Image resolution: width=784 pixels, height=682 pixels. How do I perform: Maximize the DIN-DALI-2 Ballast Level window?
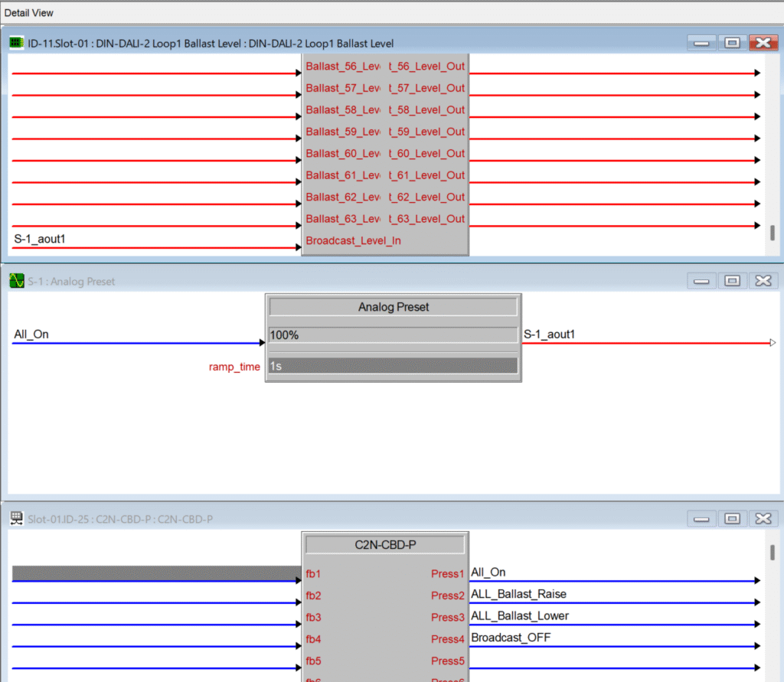tap(731, 44)
